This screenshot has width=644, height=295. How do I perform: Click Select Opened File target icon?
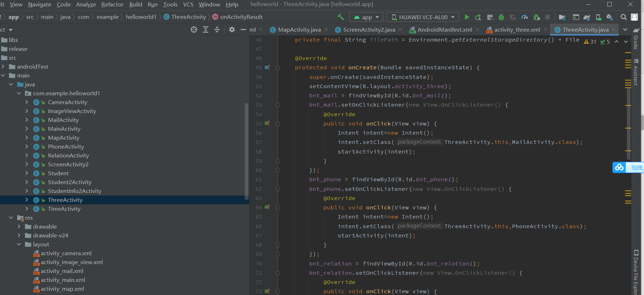click(x=194, y=29)
